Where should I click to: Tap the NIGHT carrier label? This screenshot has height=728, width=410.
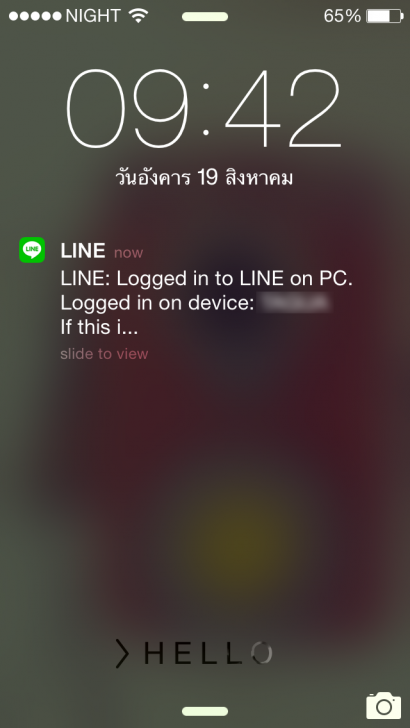coord(95,16)
